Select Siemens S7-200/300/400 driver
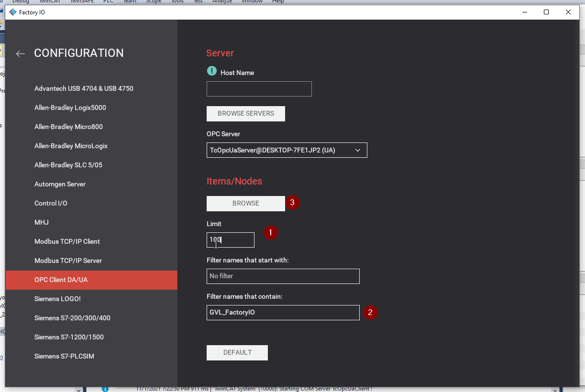585x392 pixels. 91,318
